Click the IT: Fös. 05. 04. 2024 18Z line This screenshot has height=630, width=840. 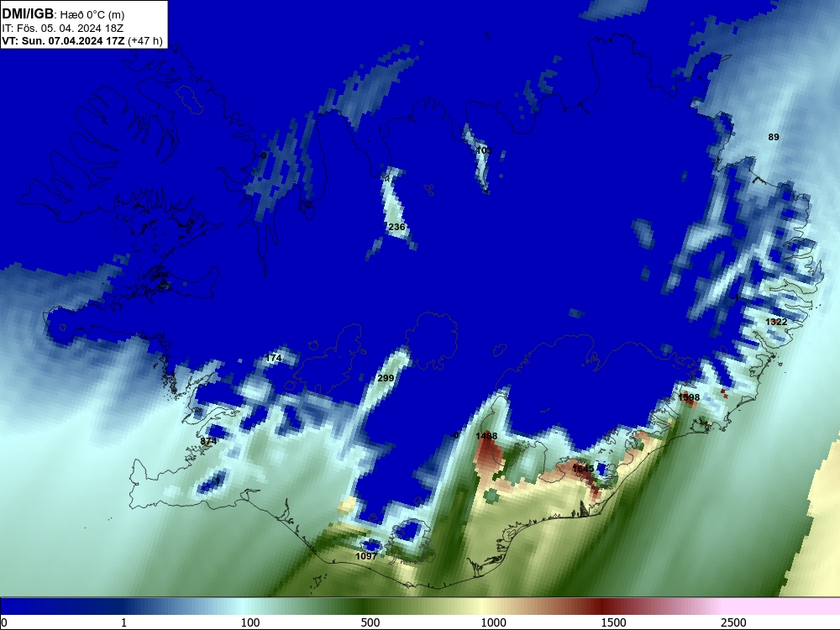click(x=63, y=28)
